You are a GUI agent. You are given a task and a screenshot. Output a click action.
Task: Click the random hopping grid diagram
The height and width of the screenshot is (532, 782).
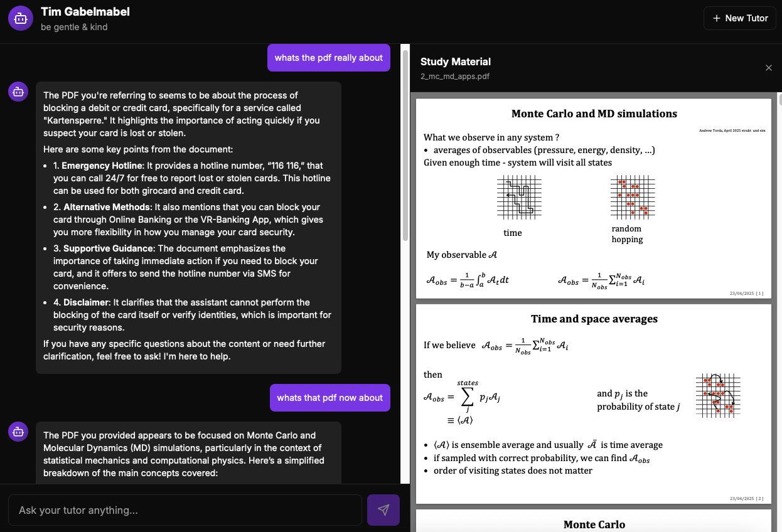(x=632, y=197)
